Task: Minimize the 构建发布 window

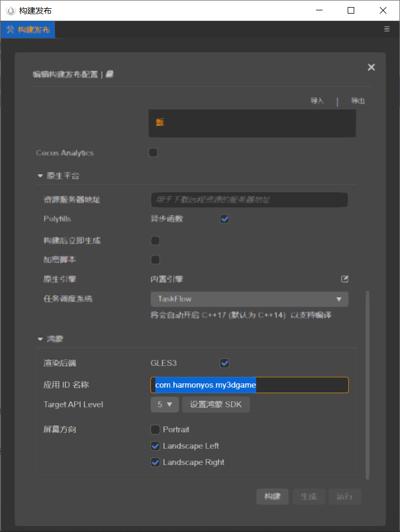Action: tap(319, 10)
